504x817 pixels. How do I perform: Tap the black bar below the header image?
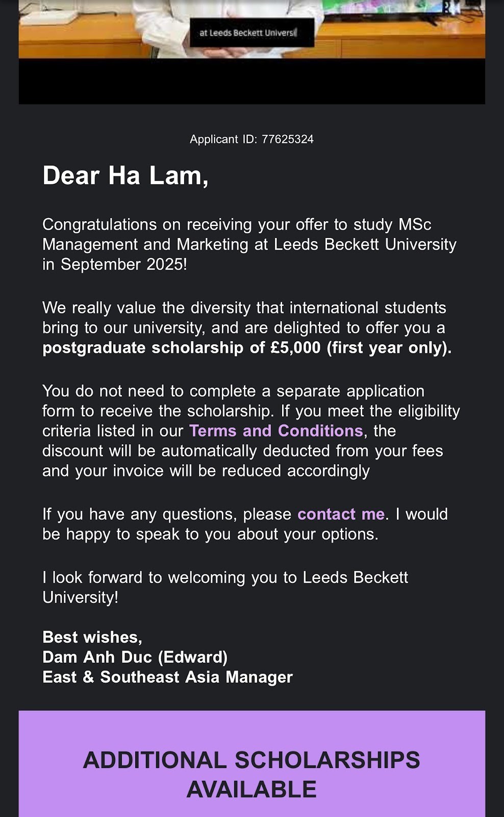(251, 82)
